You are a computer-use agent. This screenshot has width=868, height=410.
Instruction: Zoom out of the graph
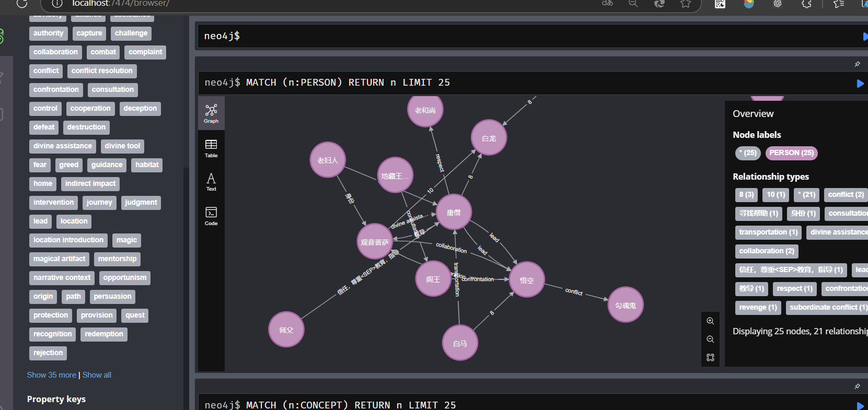(710, 339)
